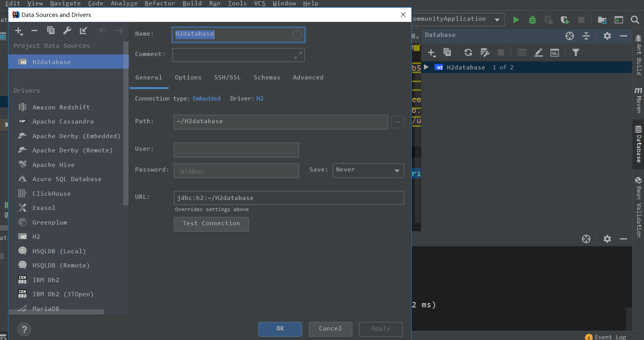
Task: Cancel the Data Sources dialog
Action: click(330, 329)
